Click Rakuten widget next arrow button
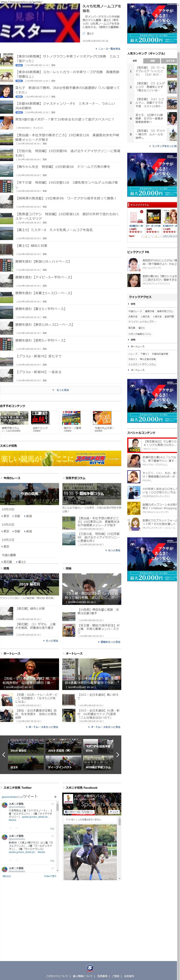This screenshot has width=180, height=980. coord(156,236)
